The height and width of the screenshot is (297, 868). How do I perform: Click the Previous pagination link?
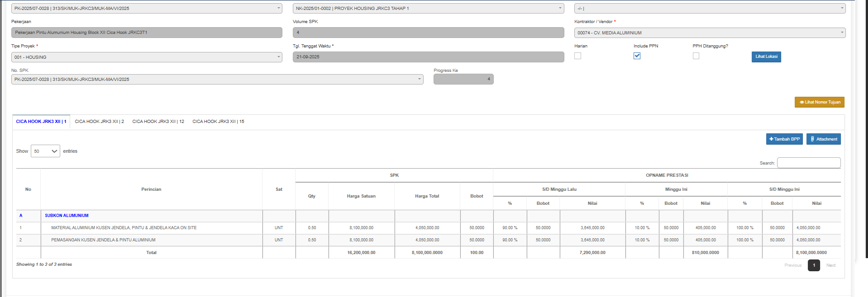click(793, 265)
